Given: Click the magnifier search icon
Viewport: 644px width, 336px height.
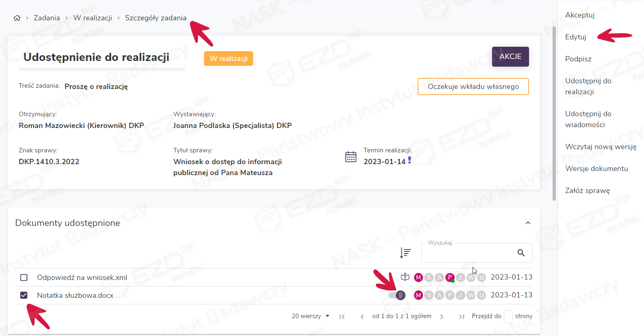Looking at the screenshot, I should point(521,253).
